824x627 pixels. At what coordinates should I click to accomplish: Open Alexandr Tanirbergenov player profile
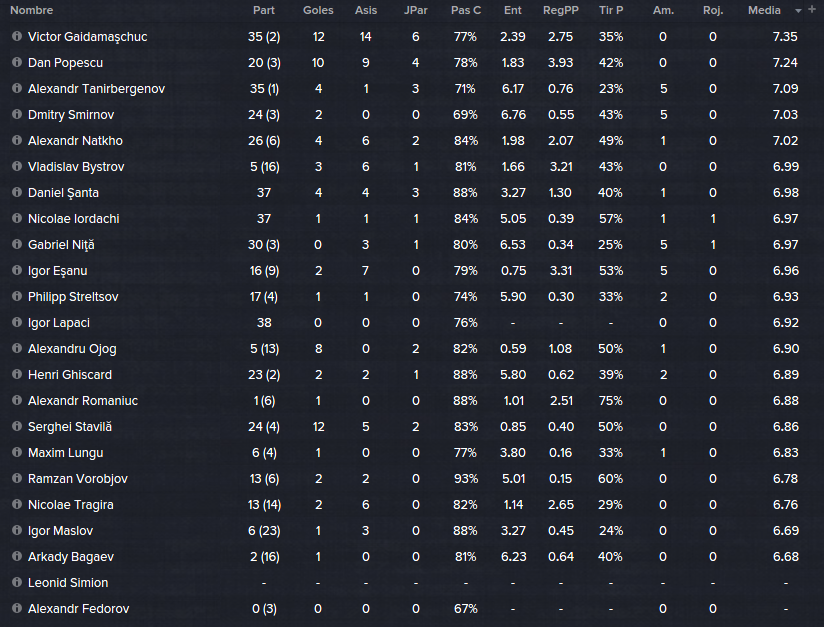(96, 88)
